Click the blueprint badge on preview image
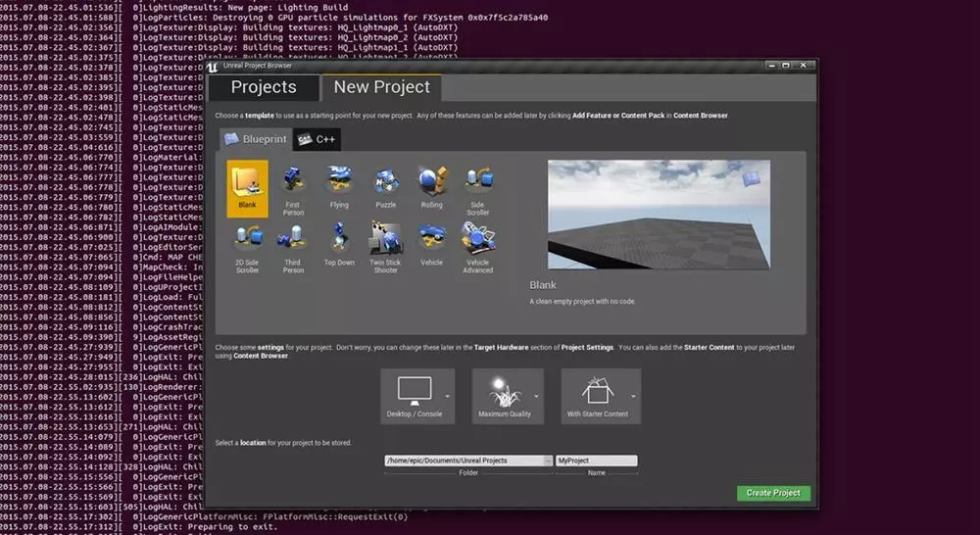The width and height of the screenshot is (980, 535). tap(752, 179)
